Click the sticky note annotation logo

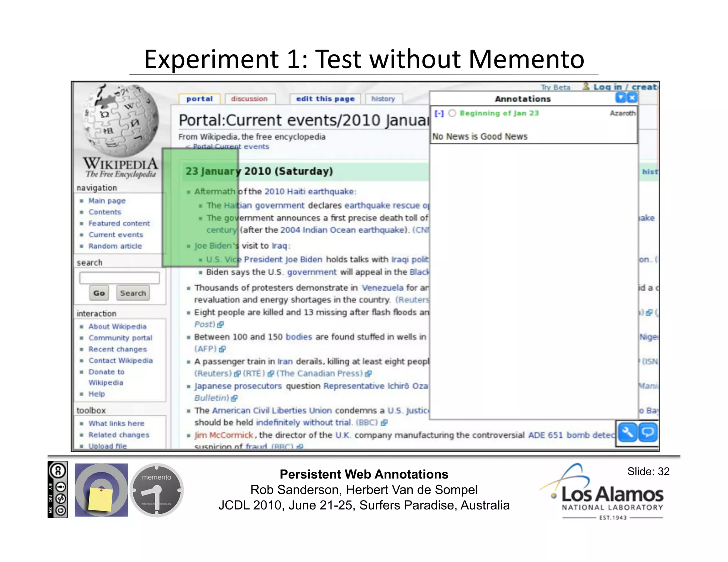click(101, 490)
